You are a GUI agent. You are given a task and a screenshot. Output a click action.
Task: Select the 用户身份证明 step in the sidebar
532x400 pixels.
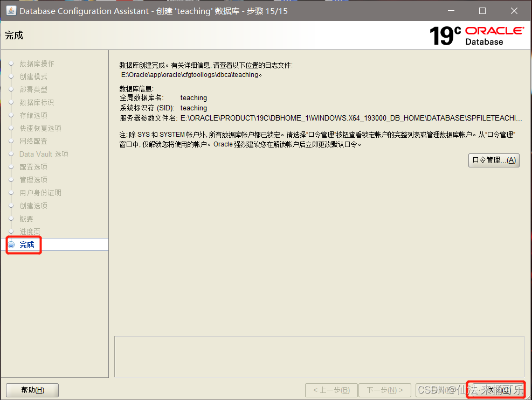tap(40, 193)
